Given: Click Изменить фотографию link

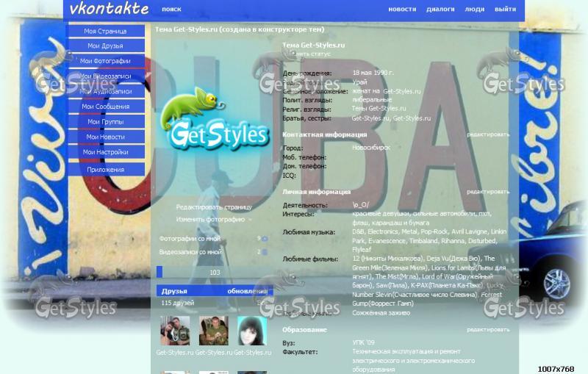Looking at the screenshot, I should point(210,220).
